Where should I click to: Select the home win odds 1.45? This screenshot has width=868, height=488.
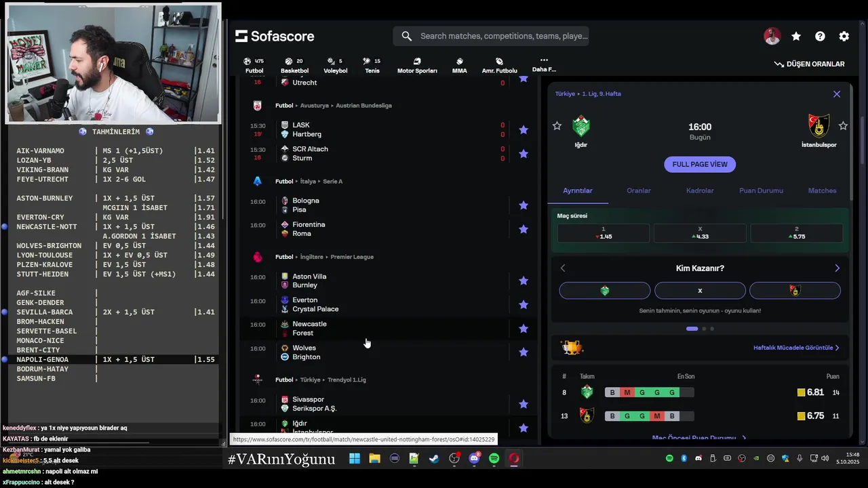tap(604, 233)
